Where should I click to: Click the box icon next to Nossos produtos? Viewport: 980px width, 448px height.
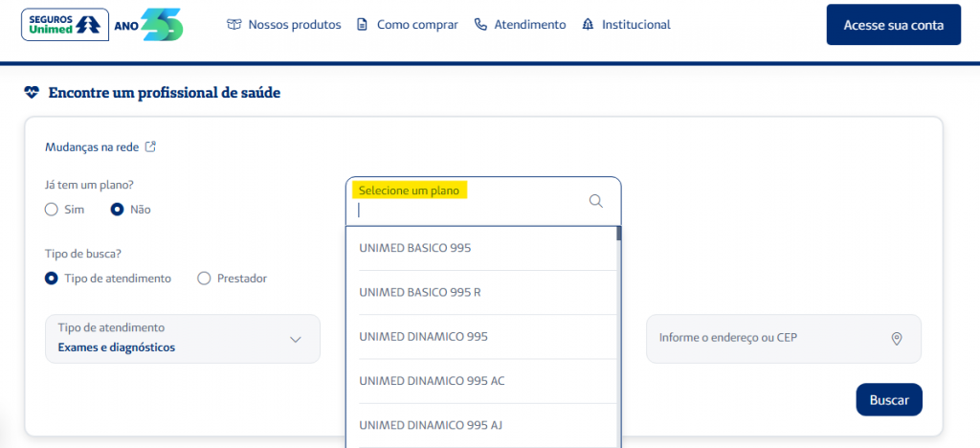pyautogui.click(x=234, y=25)
